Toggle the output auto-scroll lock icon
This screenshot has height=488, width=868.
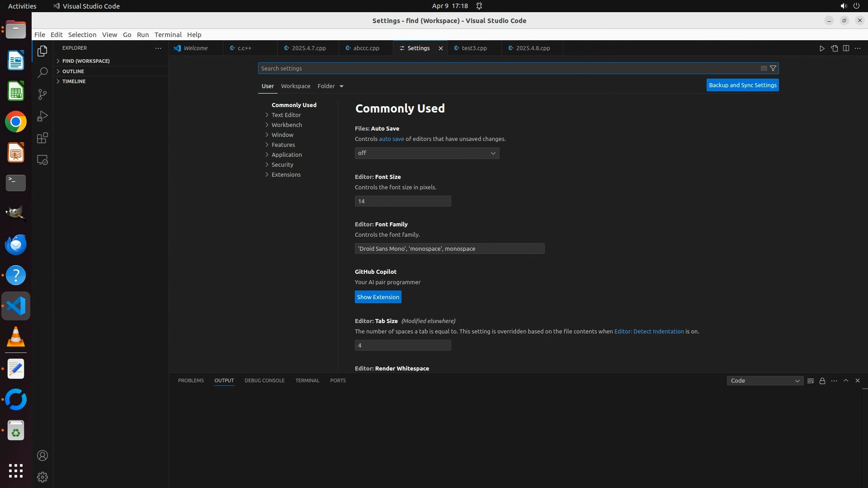tap(822, 381)
